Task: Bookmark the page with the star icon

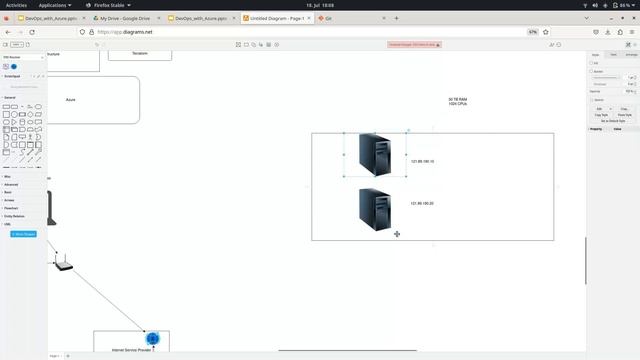Action: tap(546, 32)
